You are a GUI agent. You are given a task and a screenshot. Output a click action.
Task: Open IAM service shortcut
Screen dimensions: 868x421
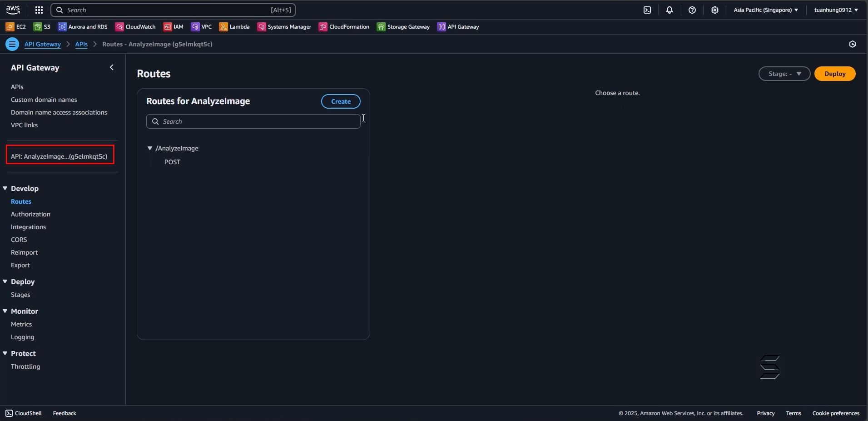(x=174, y=27)
